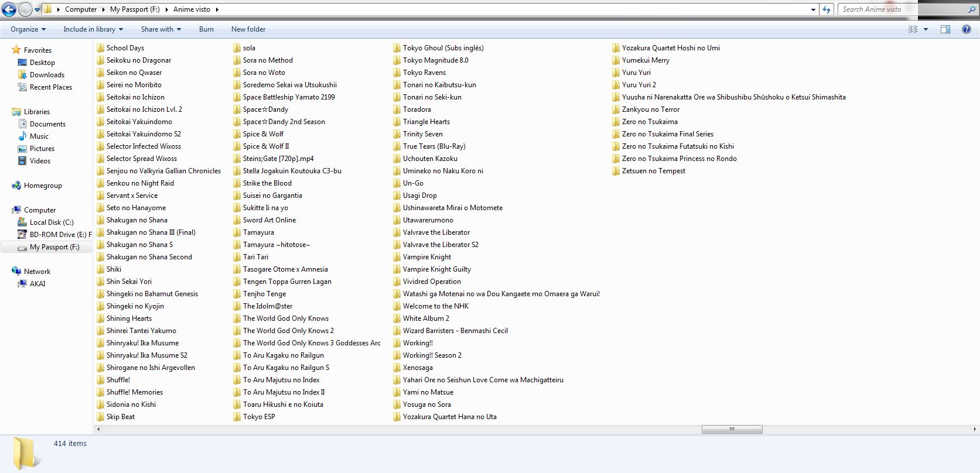Image resolution: width=980 pixels, height=473 pixels.
Task: Open the Share with menu
Action: (160, 29)
